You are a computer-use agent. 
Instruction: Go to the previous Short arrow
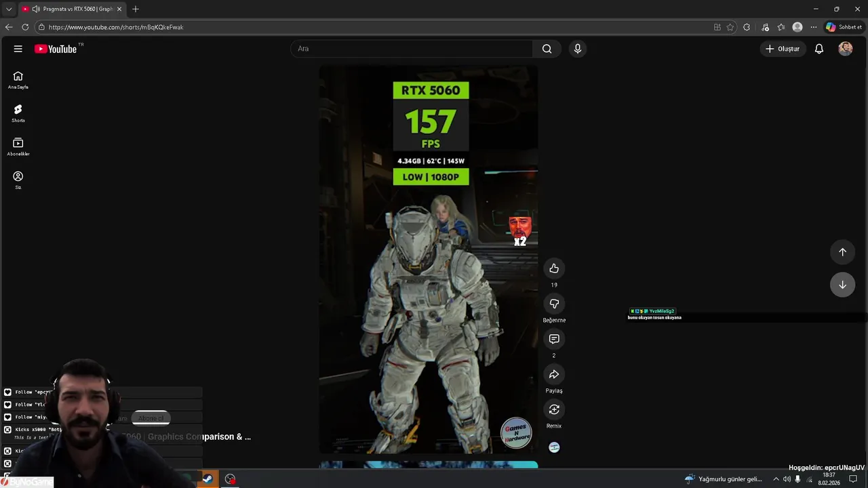tap(842, 252)
